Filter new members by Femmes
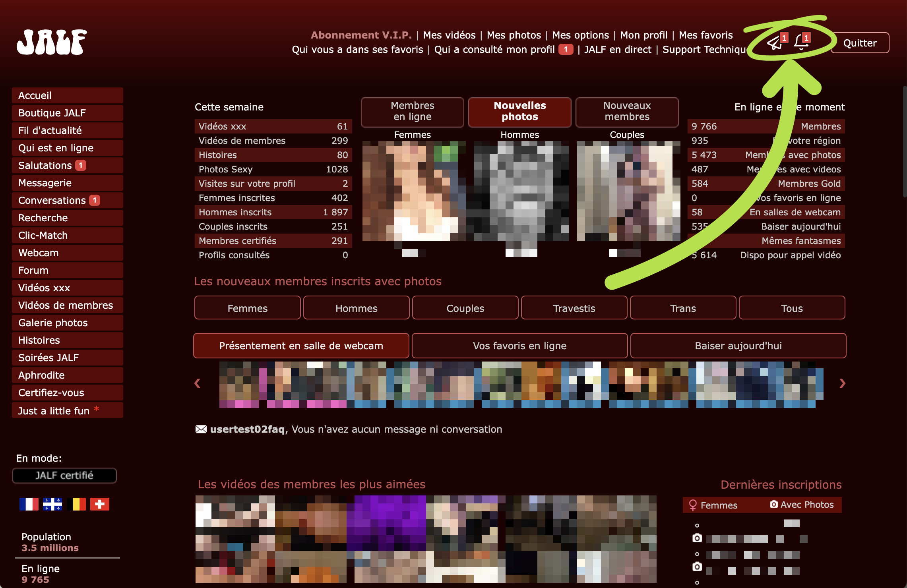Image resolution: width=907 pixels, height=588 pixels. pyautogui.click(x=247, y=308)
